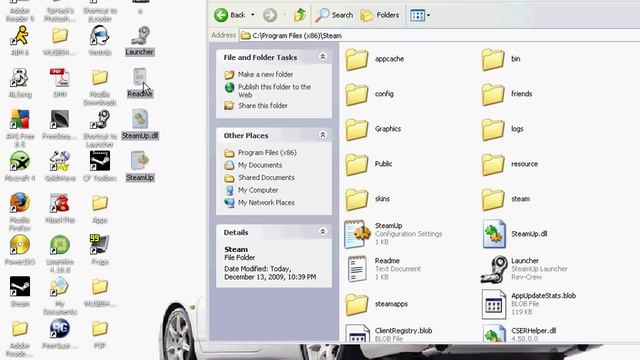
Task: Open My Computer from Other Places
Action: (x=258, y=190)
